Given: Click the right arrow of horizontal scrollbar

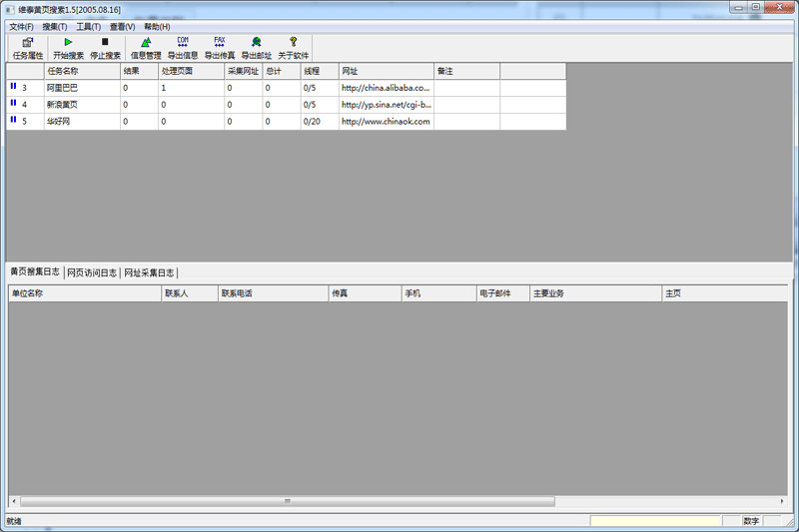Looking at the screenshot, I should pyautogui.click(x=782, y=501).
